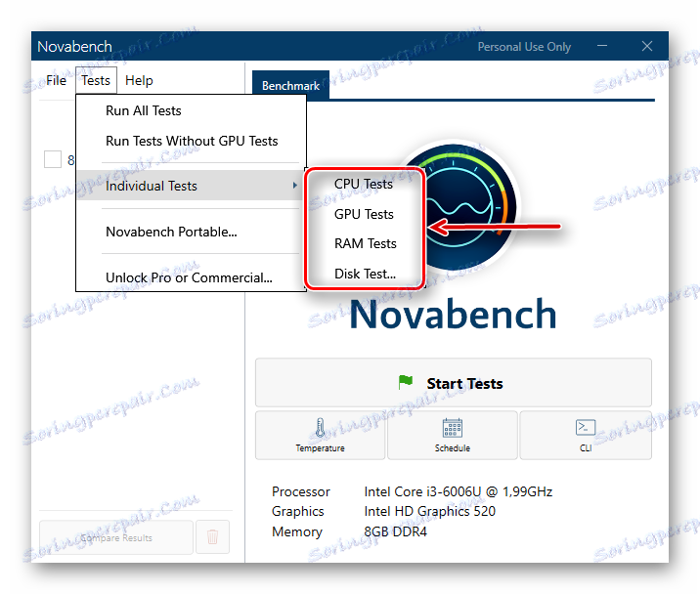Image resolution: width=700 pixels, height=594 pixels.
Task: Run CPU Tests from the submenu
Action: pyautogui.click(x=364, y=184)
